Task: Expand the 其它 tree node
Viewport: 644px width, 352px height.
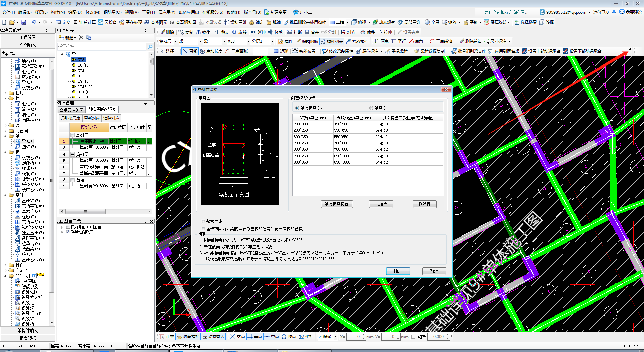Action: [x=6, y=265]
